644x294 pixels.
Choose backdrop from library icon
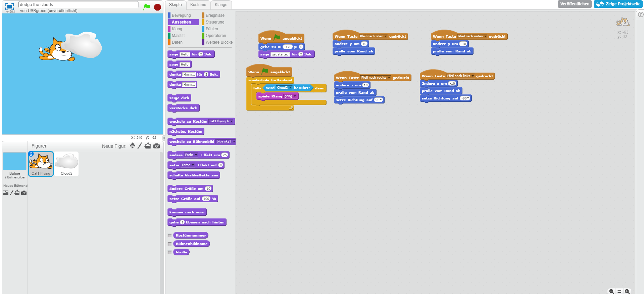(6, 193)
